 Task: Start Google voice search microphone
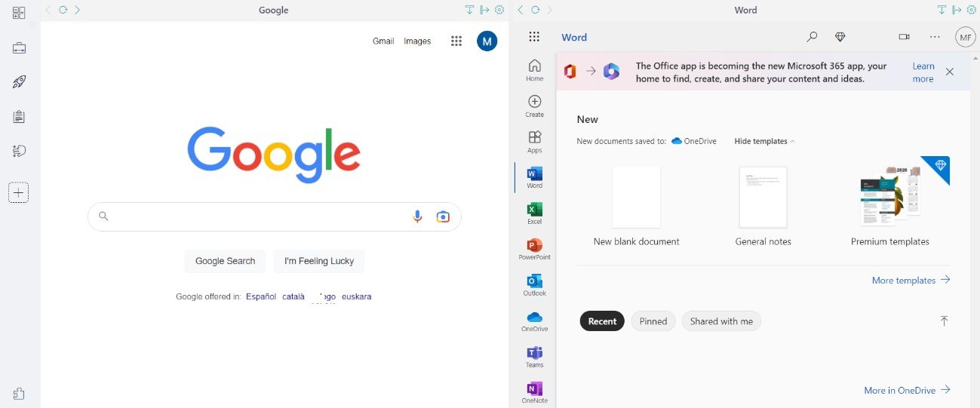click(417, 216)
